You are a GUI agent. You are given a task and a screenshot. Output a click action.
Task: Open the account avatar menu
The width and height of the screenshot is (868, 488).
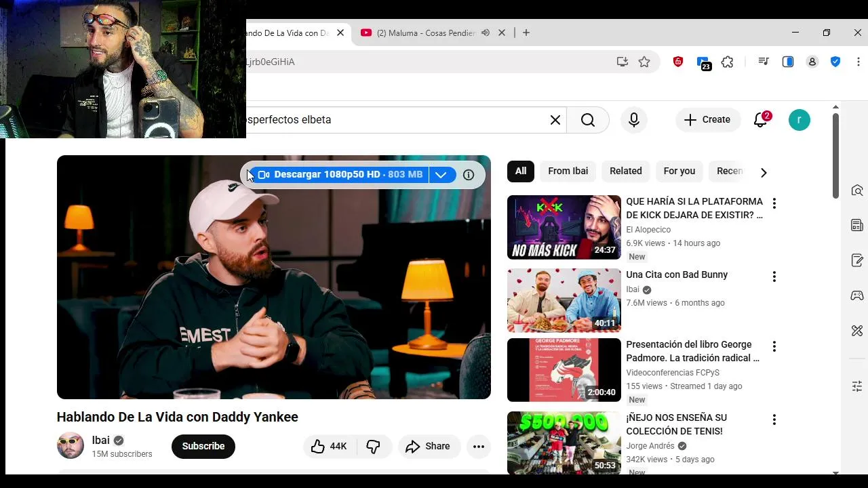point(800,120)
